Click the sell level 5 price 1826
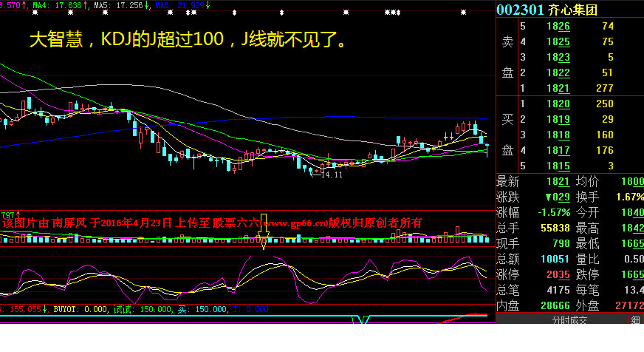The width and height of the screenshot is (644, 352). point(558,26)
